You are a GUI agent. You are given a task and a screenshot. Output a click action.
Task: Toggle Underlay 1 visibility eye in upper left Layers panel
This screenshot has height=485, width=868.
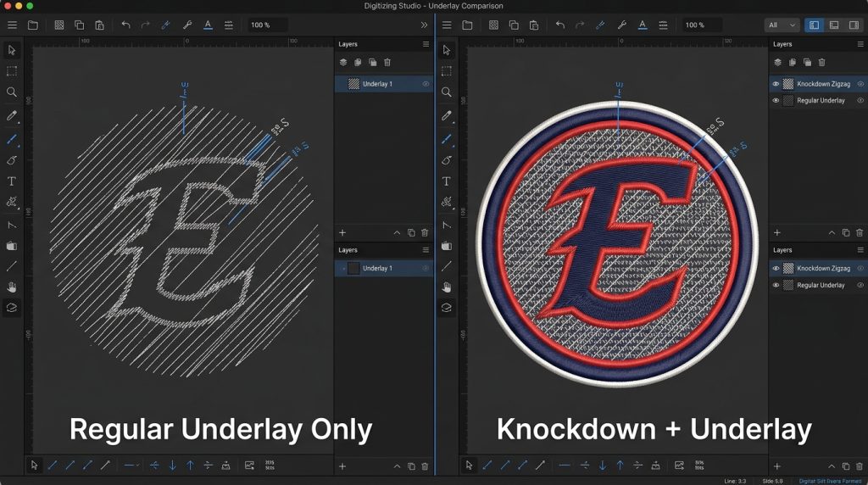pyautogui.click(x=426, y=84)
